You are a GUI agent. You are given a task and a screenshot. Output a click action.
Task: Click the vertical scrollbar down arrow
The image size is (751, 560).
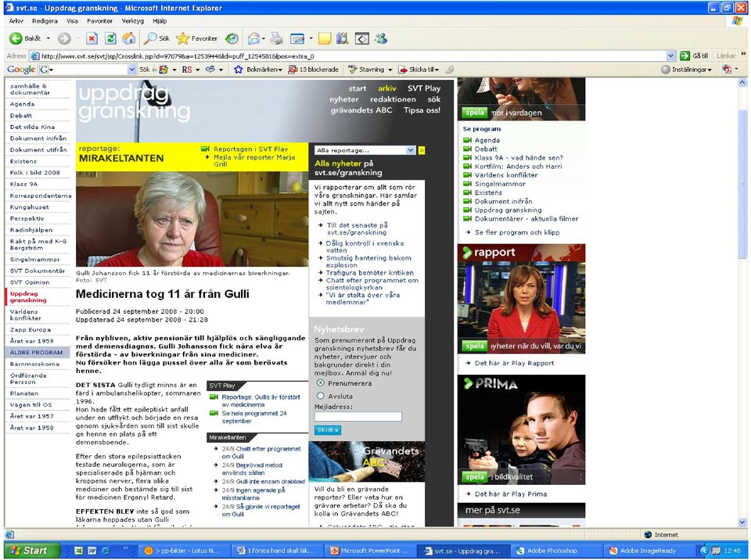742,522
